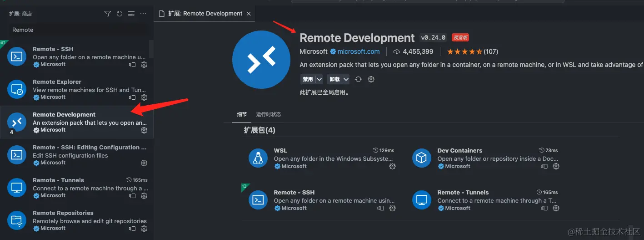The image size is (644, 240).
Task: Click the sidebar extensions list scrollbar
Action: pyautogui.click(x=151, y=50)
